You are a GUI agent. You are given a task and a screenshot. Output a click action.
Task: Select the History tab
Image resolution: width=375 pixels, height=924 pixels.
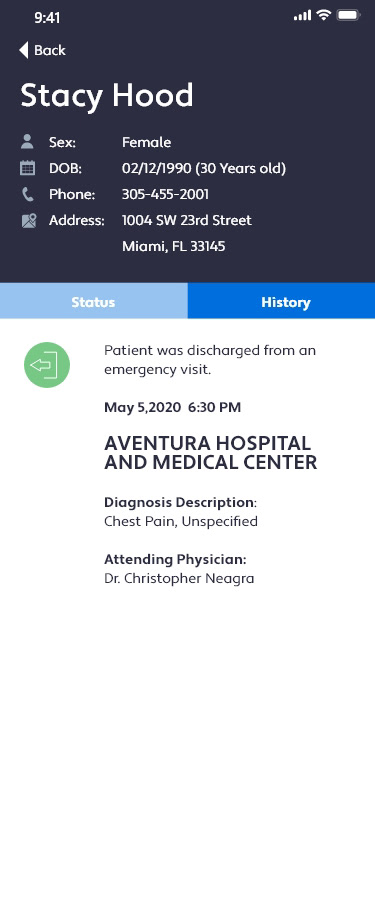(281, 301)
